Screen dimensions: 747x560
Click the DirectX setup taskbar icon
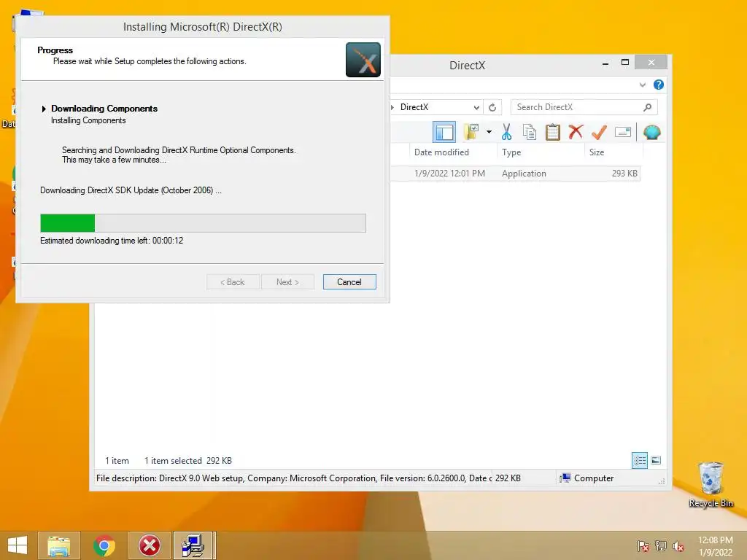pos(194,545)
